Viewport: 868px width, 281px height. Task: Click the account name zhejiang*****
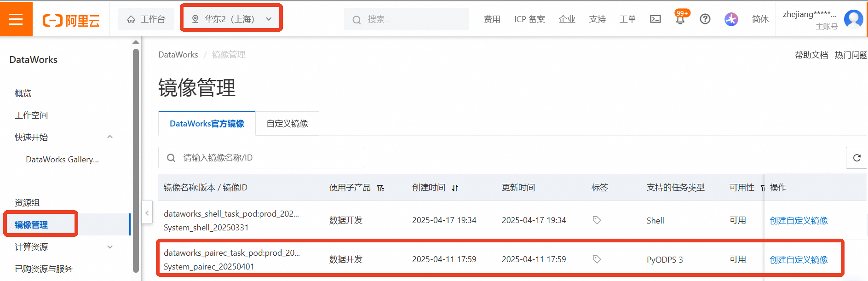point(810,14)
